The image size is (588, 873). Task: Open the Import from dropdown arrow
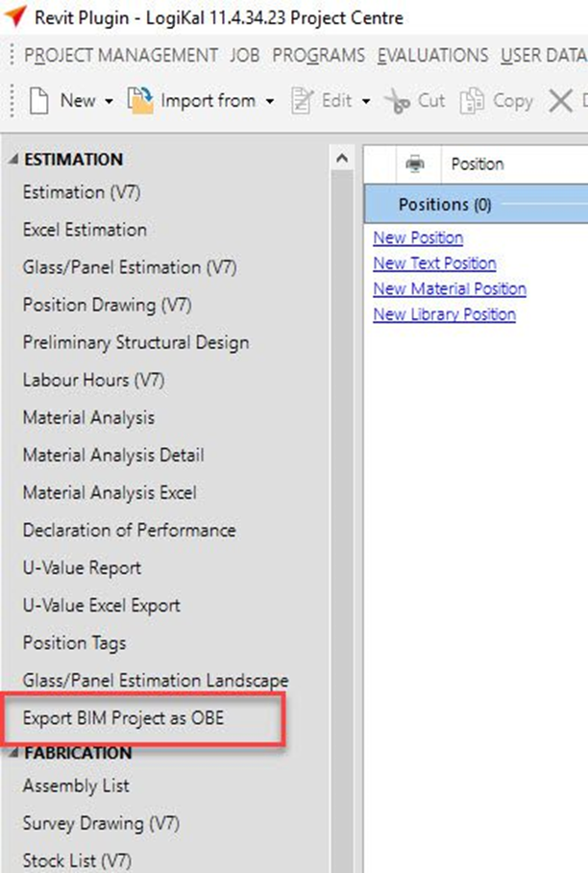click(x=270, y=101)
